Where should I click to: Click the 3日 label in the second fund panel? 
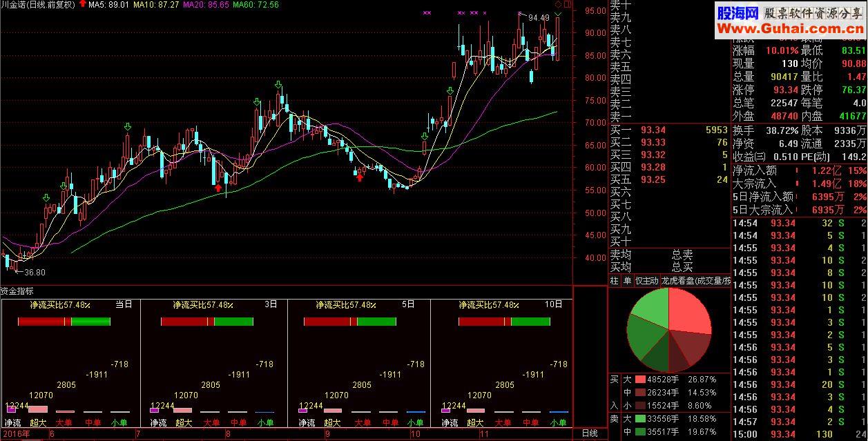click(x=270, y=304)
